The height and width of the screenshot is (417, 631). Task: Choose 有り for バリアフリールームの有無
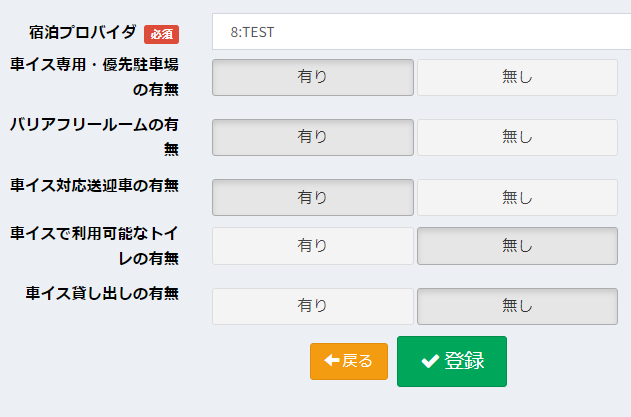313,137
